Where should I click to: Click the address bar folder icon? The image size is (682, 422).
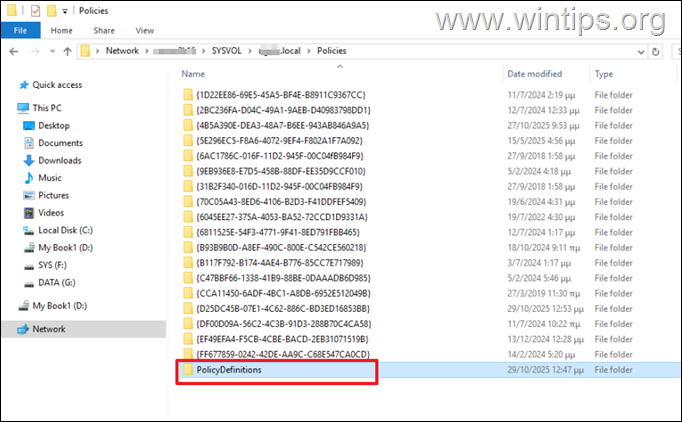click(x=85, y=51)
